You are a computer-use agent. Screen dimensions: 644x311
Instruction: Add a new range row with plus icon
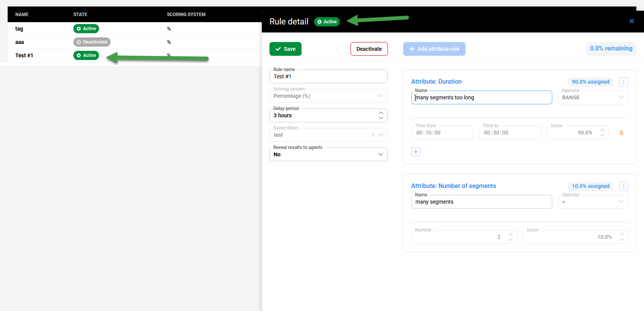[x=416, y=152]
